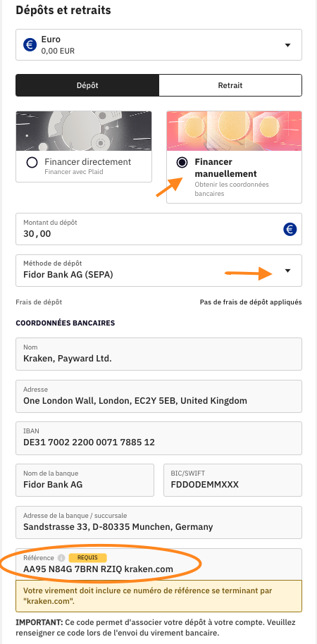Click the blue euro symbol in amount field
This screenshot has height=644, width=317.
pyautogui.click(x=290, y=229)
